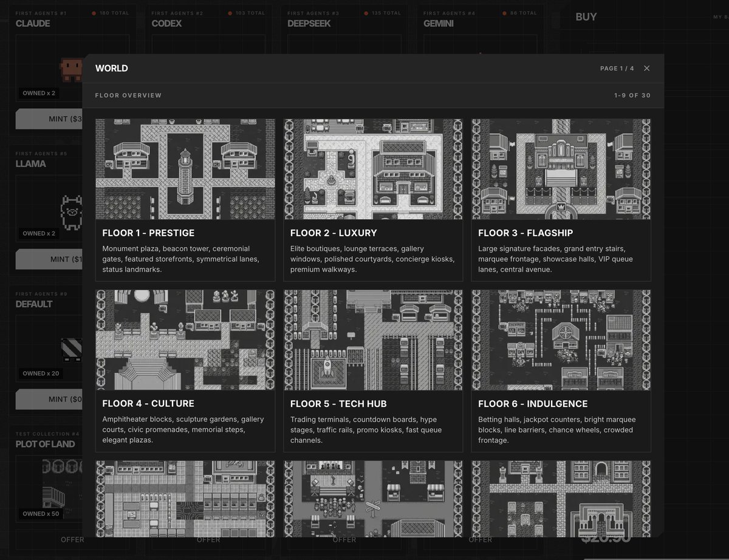Click the Elite boutiques description text

pos(372,259)
